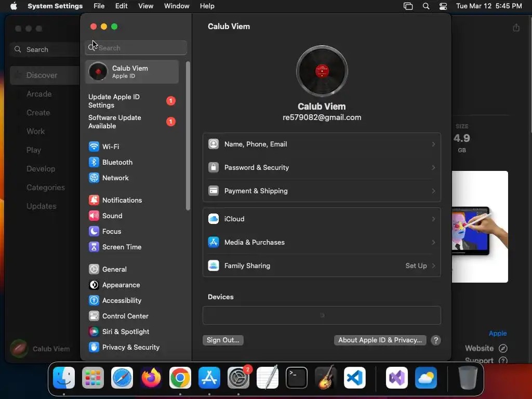Launch Terminal from the Dock
Screen dimensions: 532x399
297,378
